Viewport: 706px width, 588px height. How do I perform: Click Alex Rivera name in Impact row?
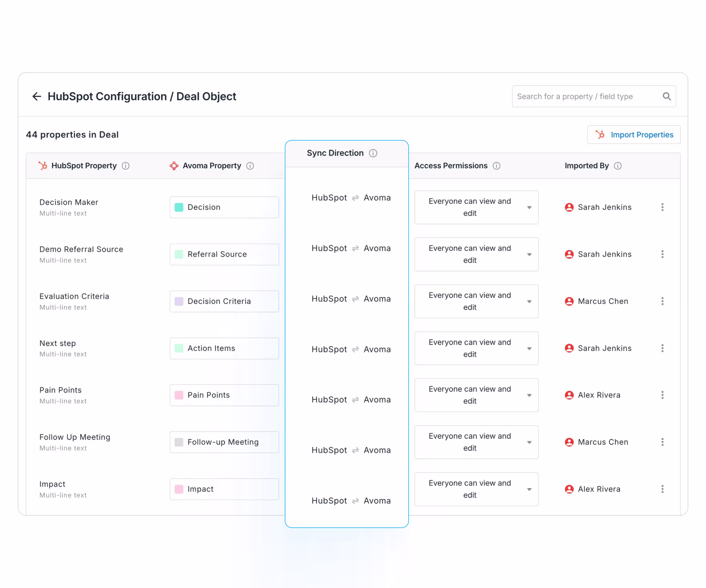[x=599, y=489]
